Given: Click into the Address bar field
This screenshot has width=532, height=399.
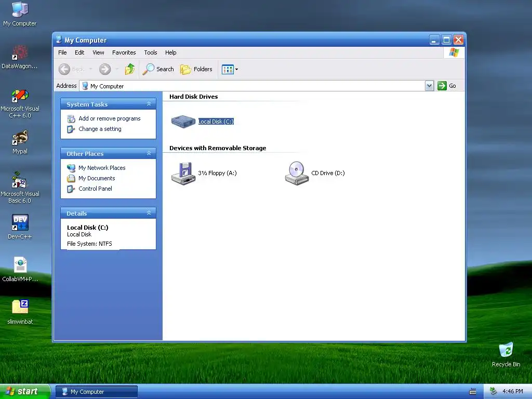Looking at the screenshot, I should coord(252,86).
